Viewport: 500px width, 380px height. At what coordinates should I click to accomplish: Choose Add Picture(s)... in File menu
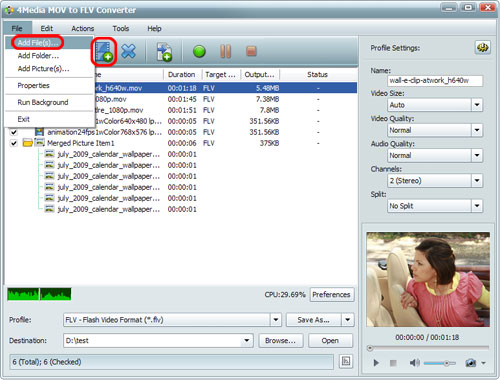coord(49,69)
